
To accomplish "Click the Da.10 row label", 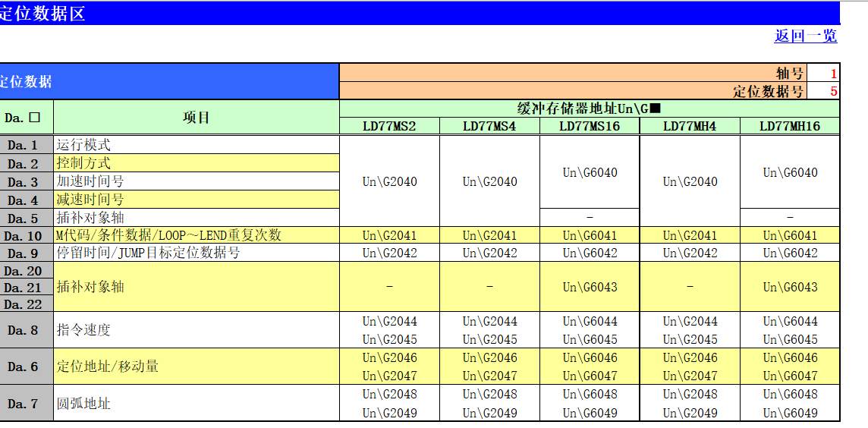I will [x=26, y=235].
